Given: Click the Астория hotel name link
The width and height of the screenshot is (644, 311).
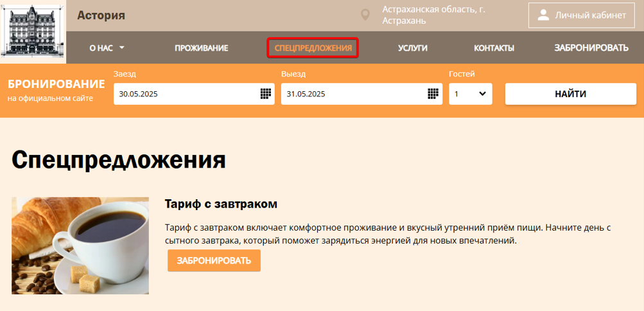Looking at the screenshot, I should tap(101, 15).
